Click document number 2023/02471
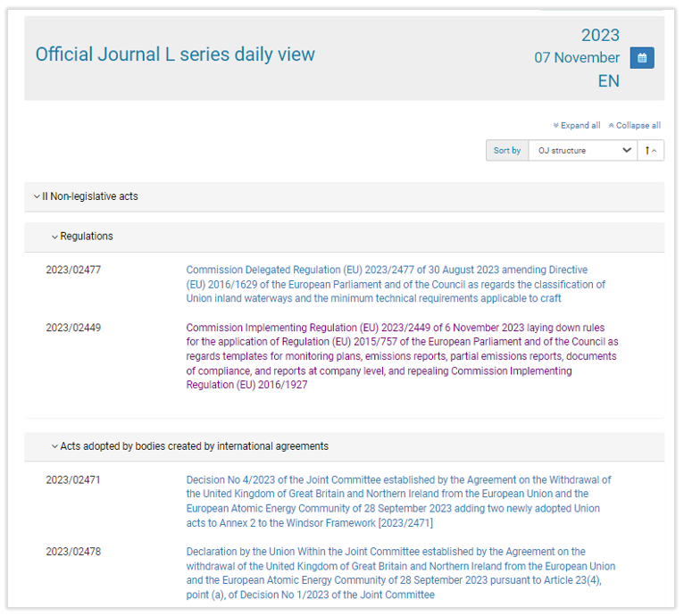The width and height of the screenshot is (684, 616). 73,480
